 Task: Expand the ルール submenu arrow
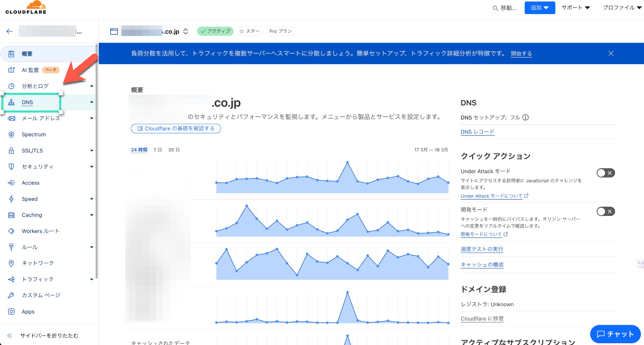point(91,247)
